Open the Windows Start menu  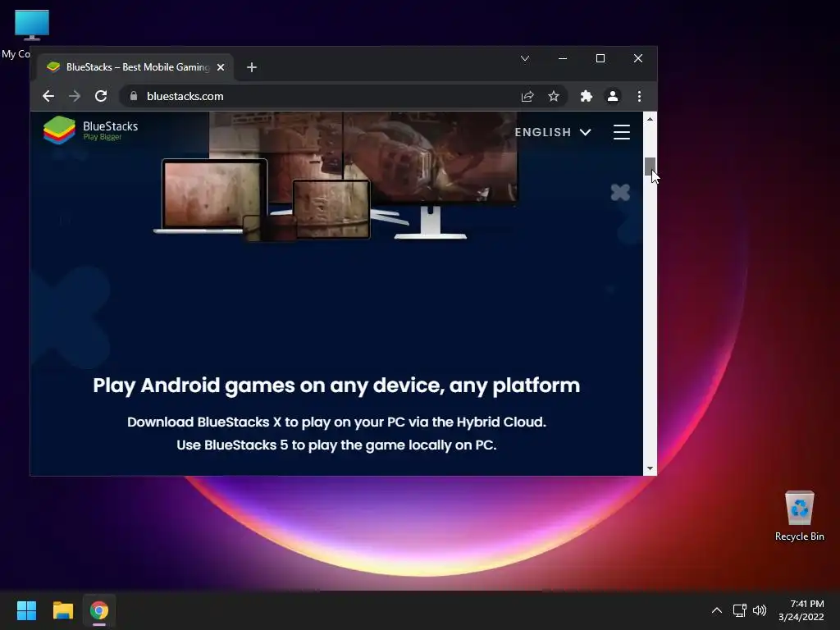26,610
